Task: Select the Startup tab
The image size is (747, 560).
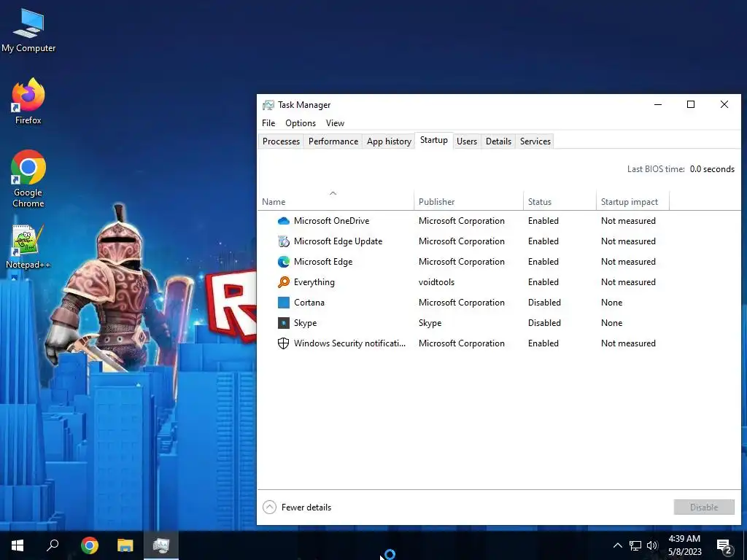Action: [434, 141]
